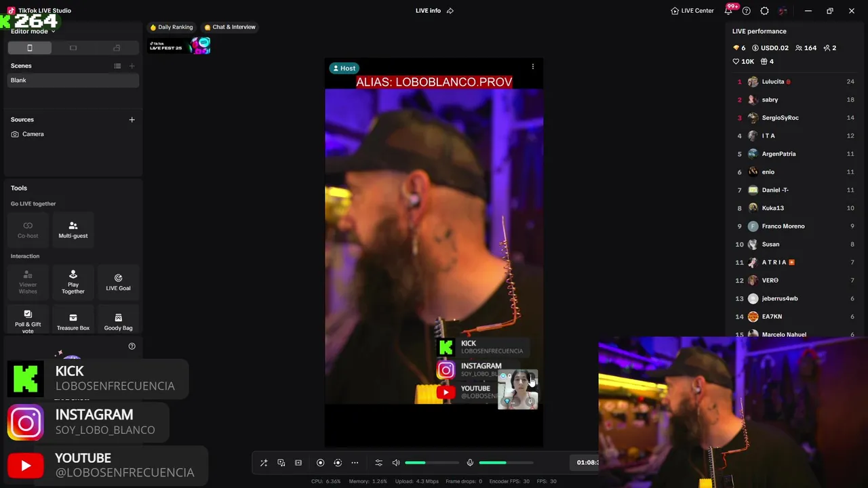
Task: Click the guest video thumbnail in preview
Action: click(x=518, y=389)
